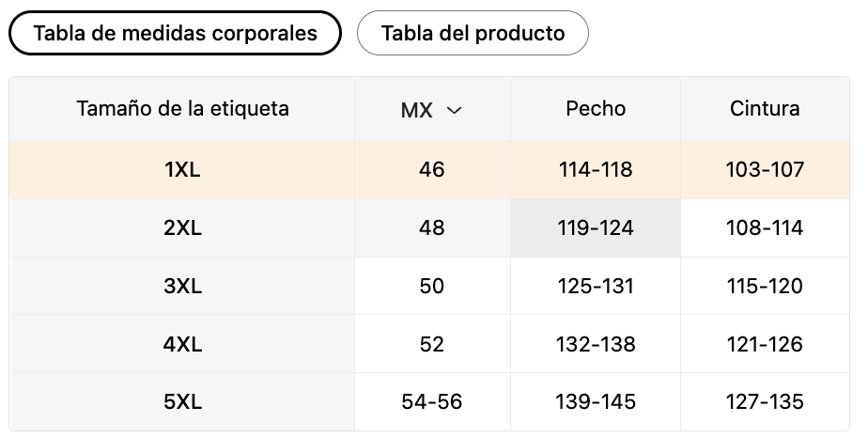Click the 103-107 Cintura cell
The height and width of the screenshot is (438, 868).
pyautogui.click(x=765, y=169)
